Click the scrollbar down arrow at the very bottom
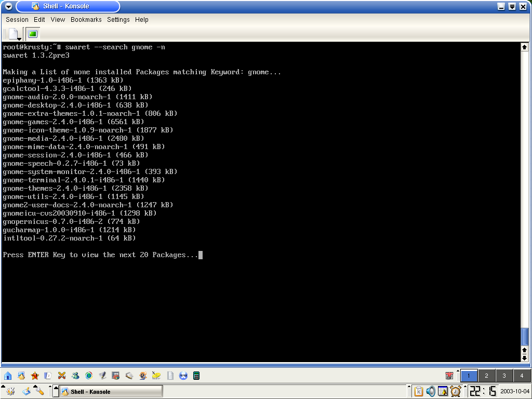This screenshot has width=532, height=399. (525, 357)
